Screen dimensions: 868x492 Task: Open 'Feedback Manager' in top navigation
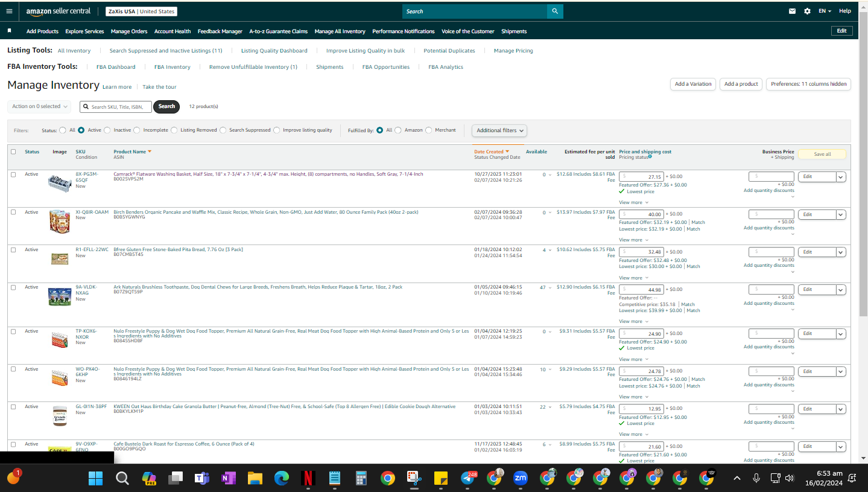coord(220,31)
